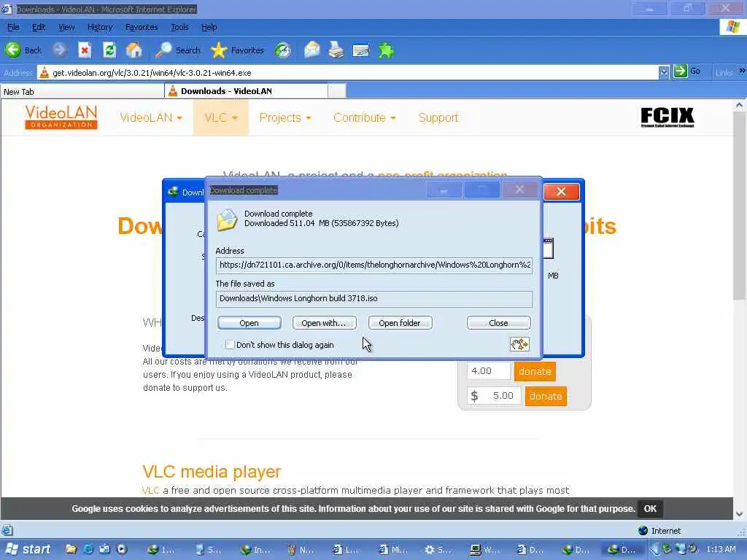Click the scrollbar down arrow

739,514
